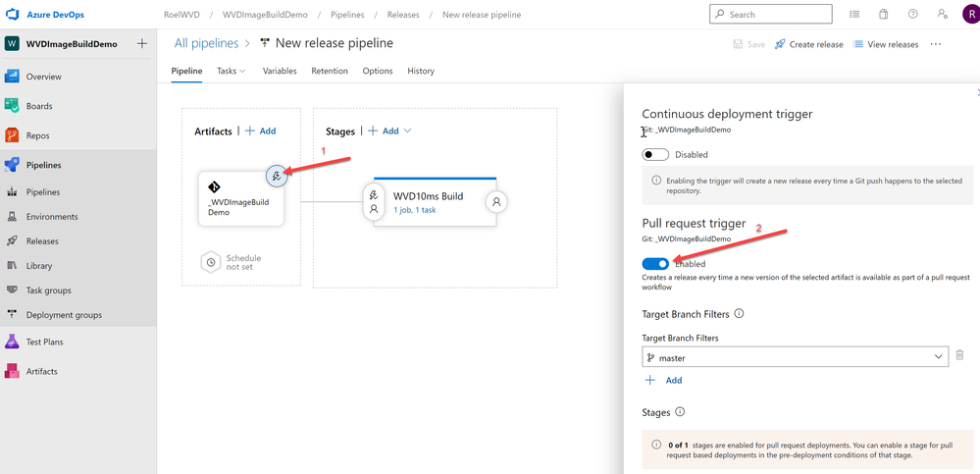Viewport: 980px width, 474px height.
Task: Switch to the Variables tab
Action: tap(280, 71)
